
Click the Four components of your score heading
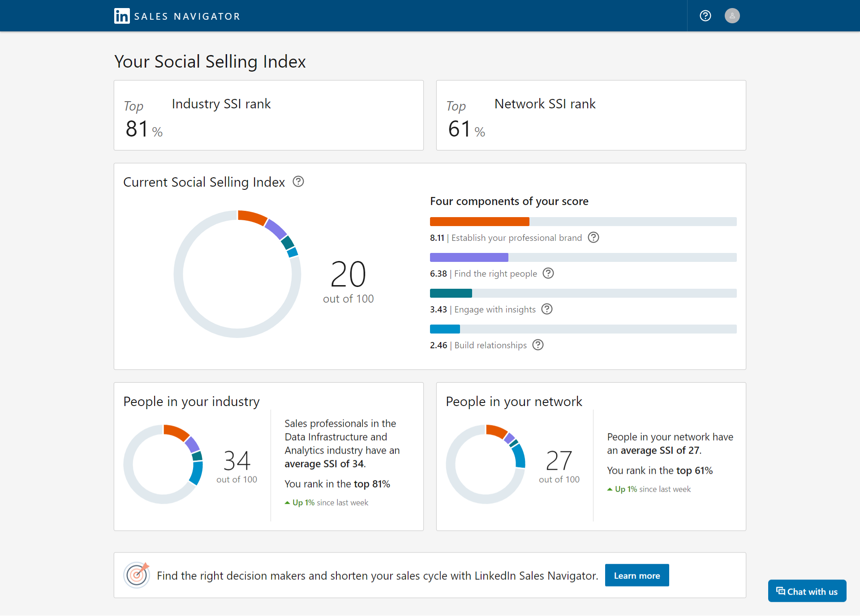coord(509,201)
